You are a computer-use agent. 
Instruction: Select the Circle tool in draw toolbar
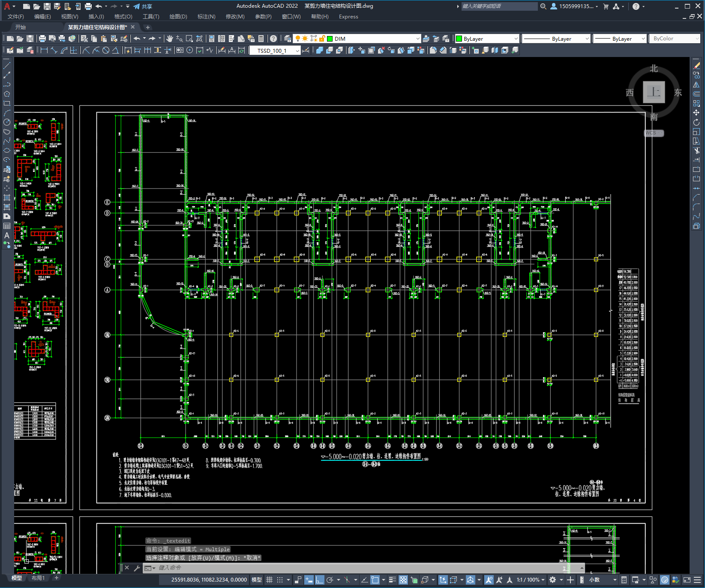click(7, 122)
